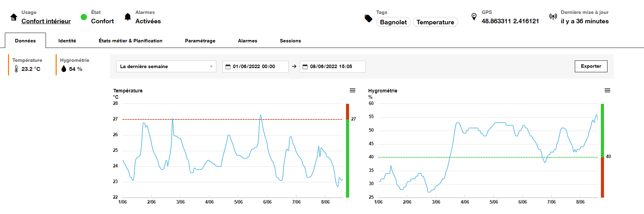
Task: Follow the Confort intérieur link
Action: 46,21
